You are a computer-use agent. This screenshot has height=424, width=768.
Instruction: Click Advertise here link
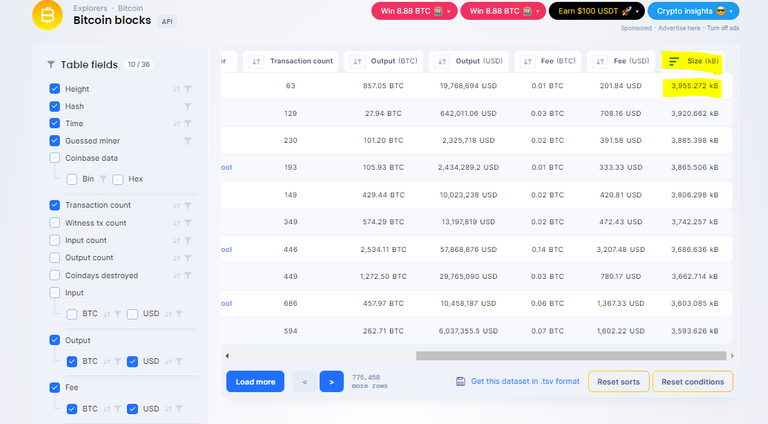tap(679, 28)
